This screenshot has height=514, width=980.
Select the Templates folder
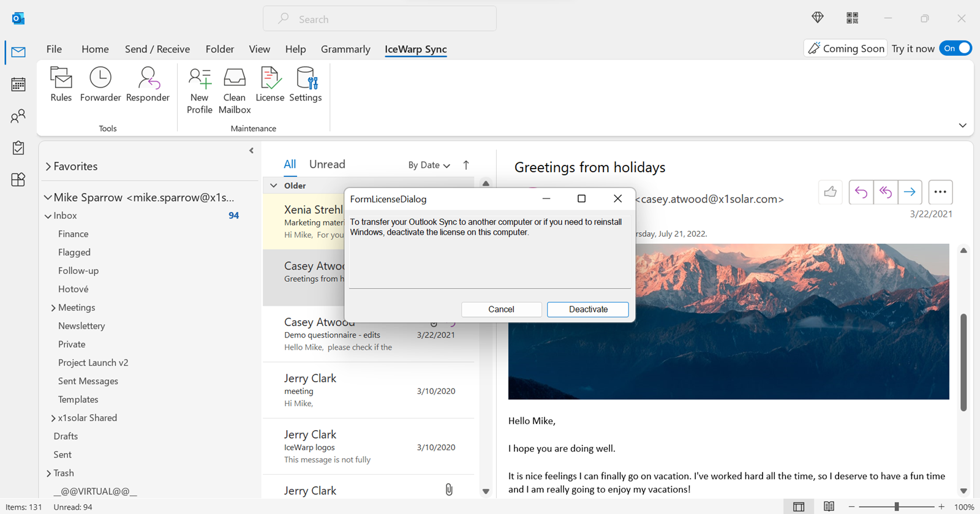click(78, 399)
